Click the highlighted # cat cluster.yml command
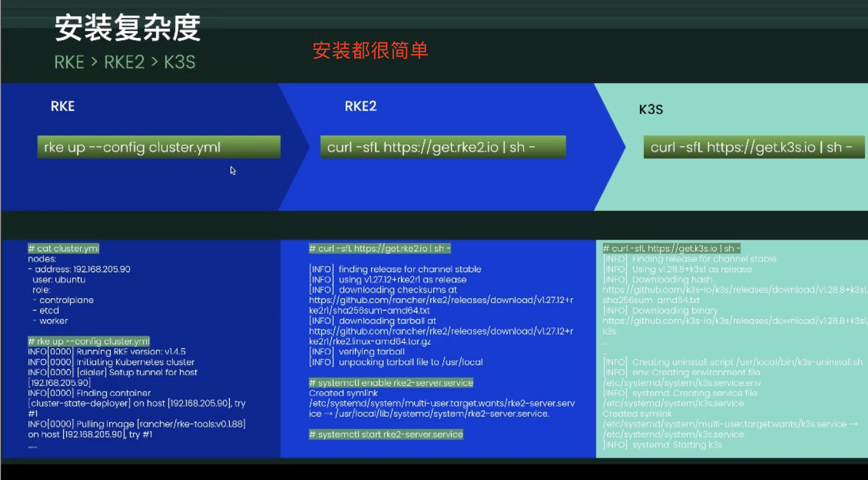 coord(63,248)
